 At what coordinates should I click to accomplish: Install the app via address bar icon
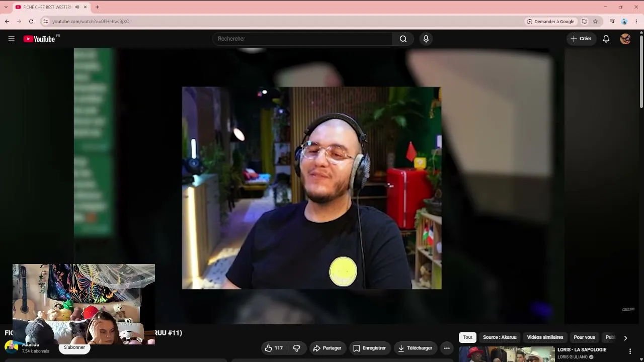585,22
